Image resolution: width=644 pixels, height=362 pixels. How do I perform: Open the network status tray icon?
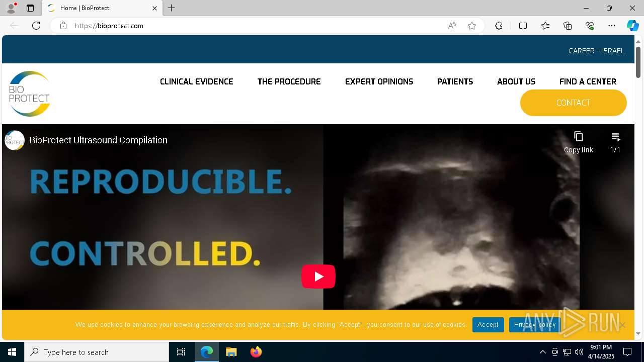click(567, 352)
